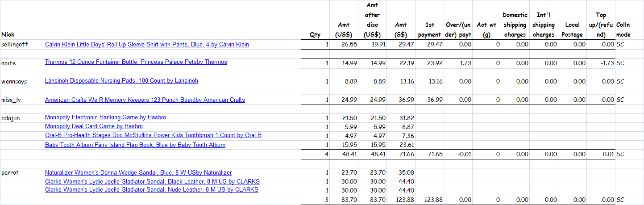Open the Thermos Funtainer Bottle product link
The image size is (644, 205).
click(x=136, y=62)
